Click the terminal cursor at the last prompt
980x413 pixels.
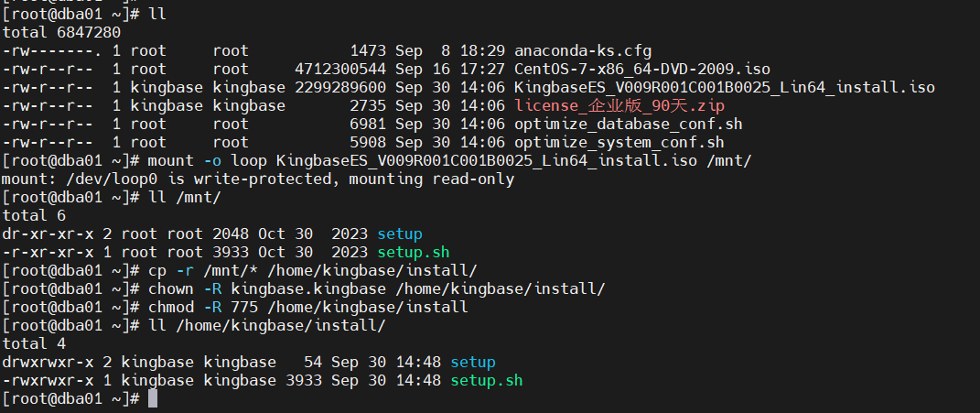pyautogui.click(x=153, y=399)
